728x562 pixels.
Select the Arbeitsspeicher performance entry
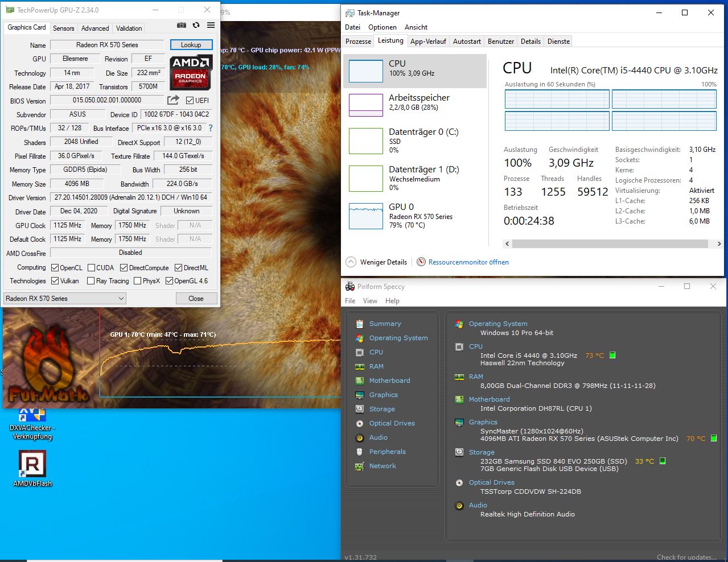click(415, 105)
